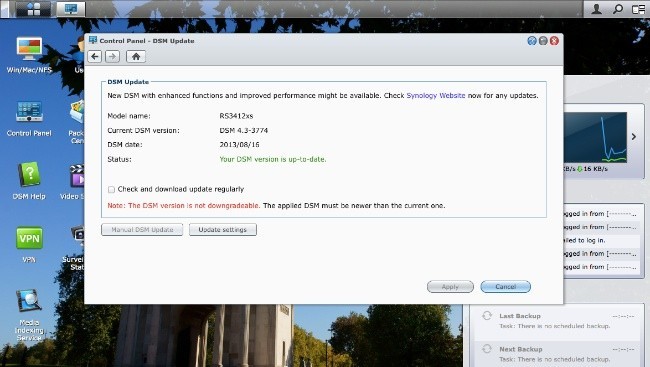Click the Last Backup widget heading
This screenshot has height=367, width=650.
pos(520,316)
